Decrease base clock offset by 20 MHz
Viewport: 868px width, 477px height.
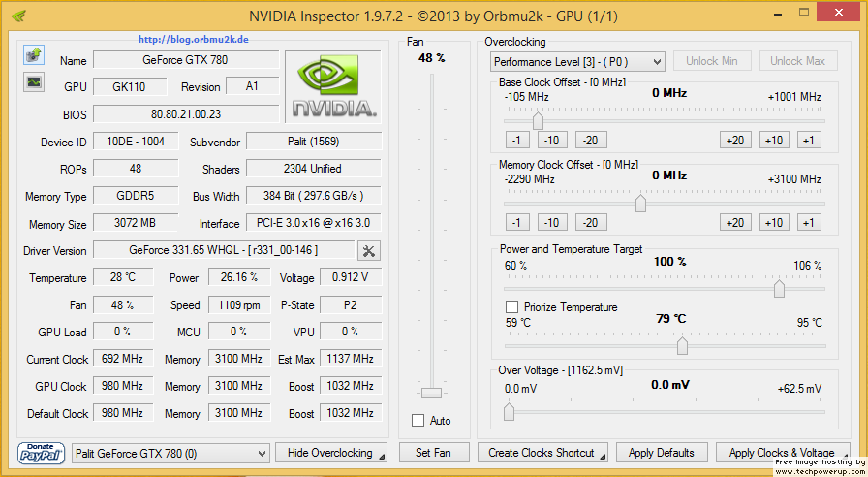(591, 141)
